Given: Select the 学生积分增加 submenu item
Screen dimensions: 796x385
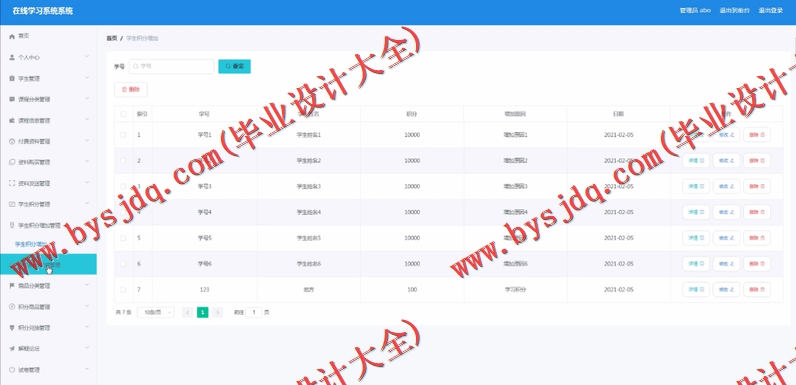Looking at the screenshot, I should (30, 244).
